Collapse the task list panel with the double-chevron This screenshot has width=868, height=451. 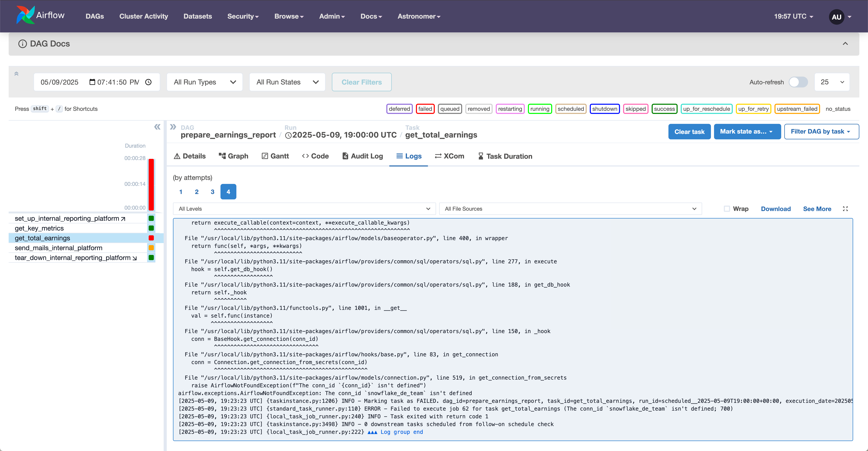coord(157,127)
